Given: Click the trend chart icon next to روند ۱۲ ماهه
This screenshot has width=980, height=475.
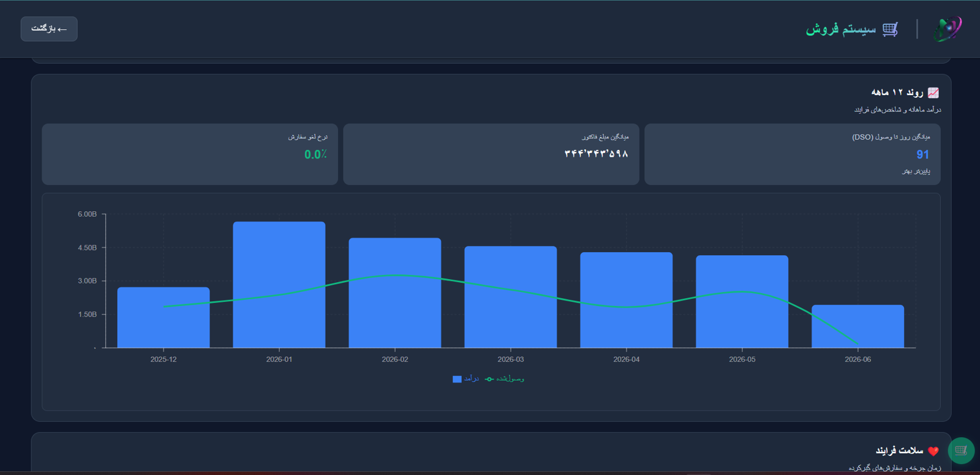Looking at the screenshot, I should coord(933,92).
